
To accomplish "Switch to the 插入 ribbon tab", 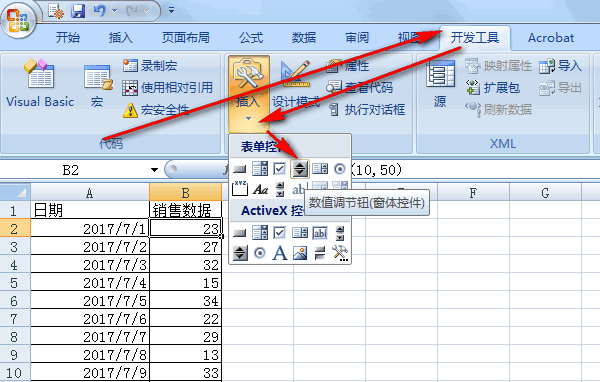I will [x=121, y=38].
